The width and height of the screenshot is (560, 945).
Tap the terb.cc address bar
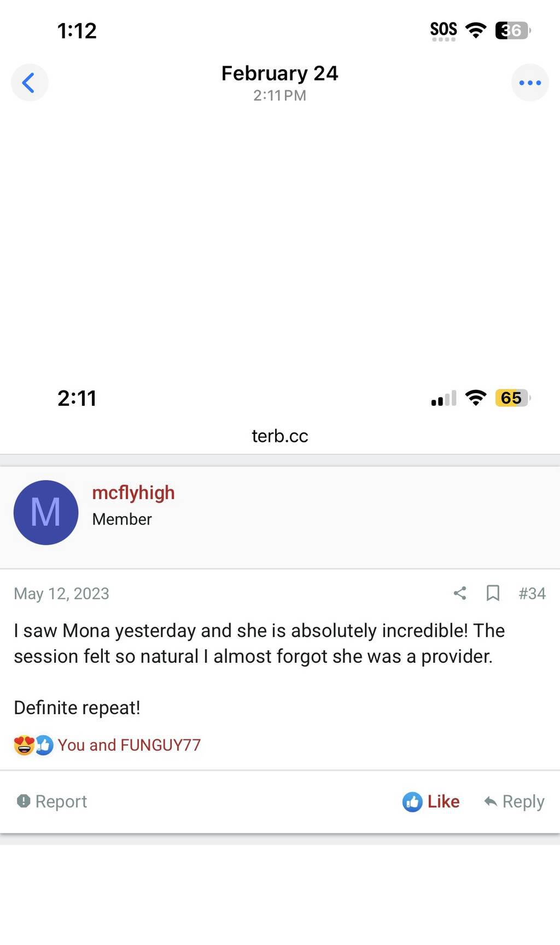point(280,436)
